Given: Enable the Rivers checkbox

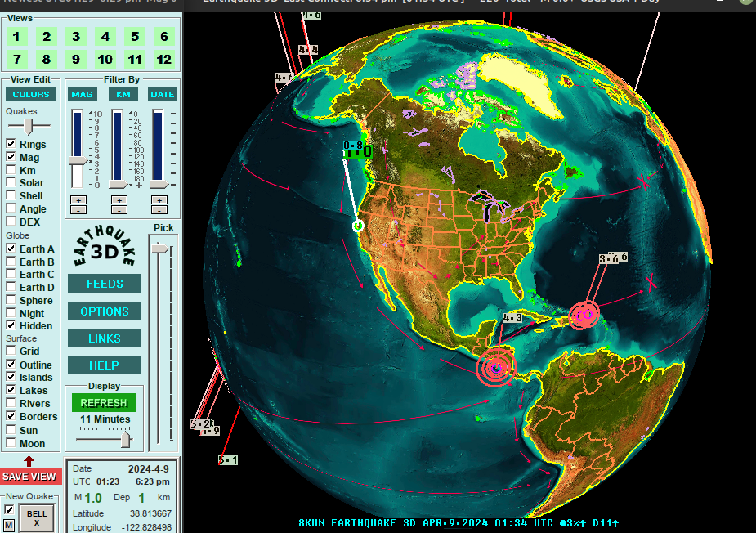Looking at the screenshot, I should point(11,403).
